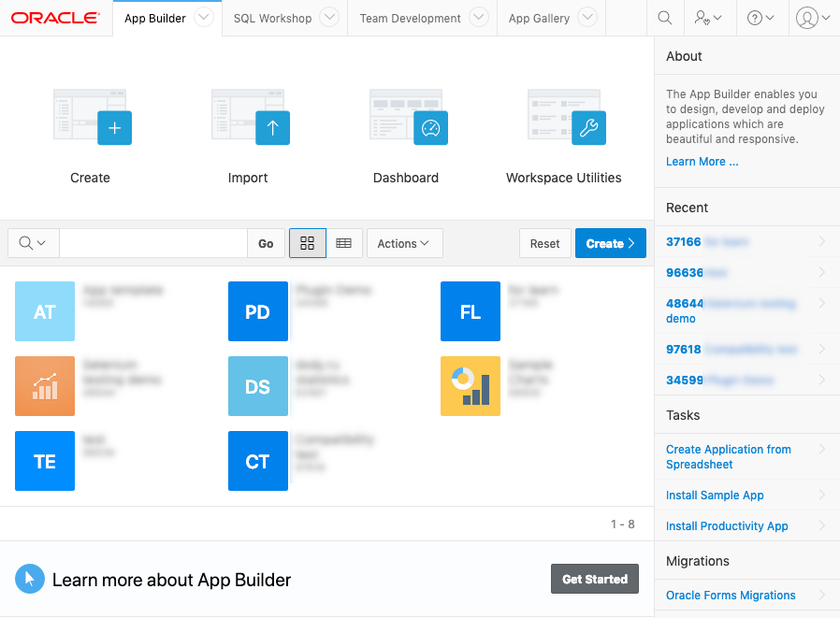Click the Dashboard label text

406,178
